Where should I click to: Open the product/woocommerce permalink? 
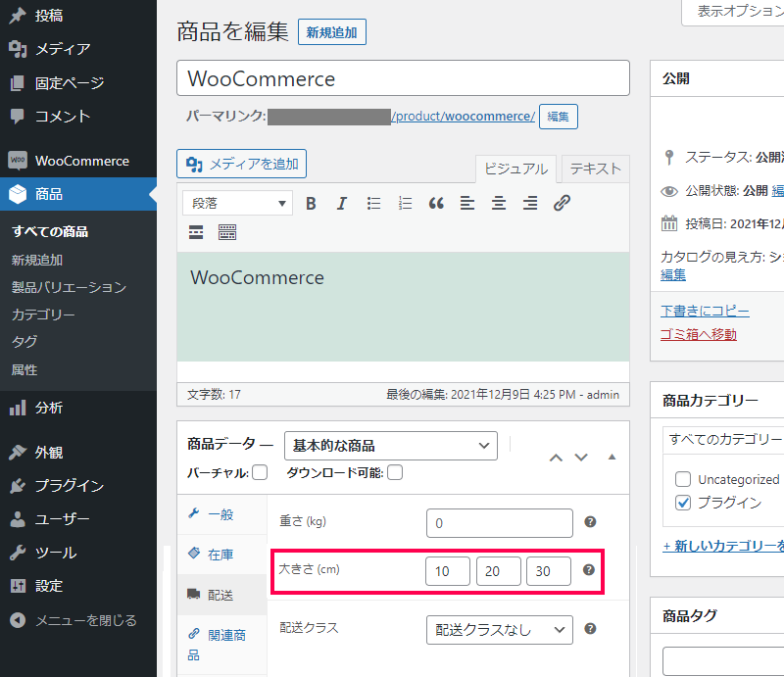tap(463, 116)
